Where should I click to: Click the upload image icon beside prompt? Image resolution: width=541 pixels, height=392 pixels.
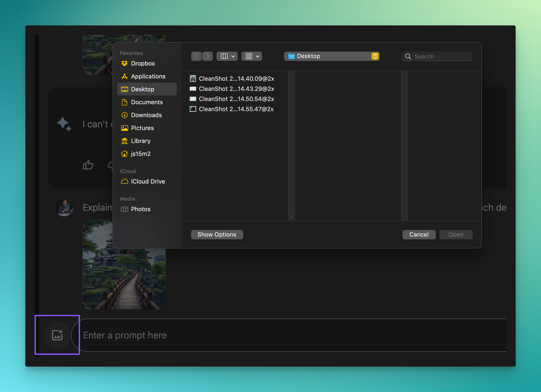tap(57, 335)
